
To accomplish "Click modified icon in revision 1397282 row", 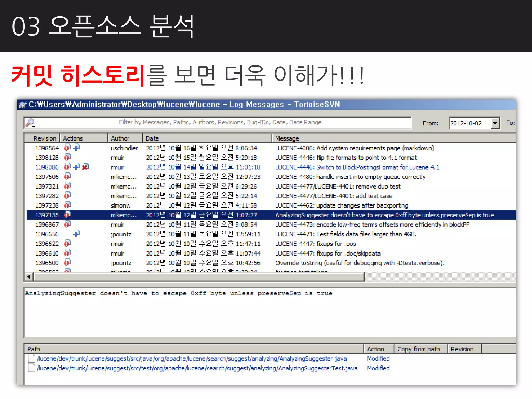I will click(67, 195).
